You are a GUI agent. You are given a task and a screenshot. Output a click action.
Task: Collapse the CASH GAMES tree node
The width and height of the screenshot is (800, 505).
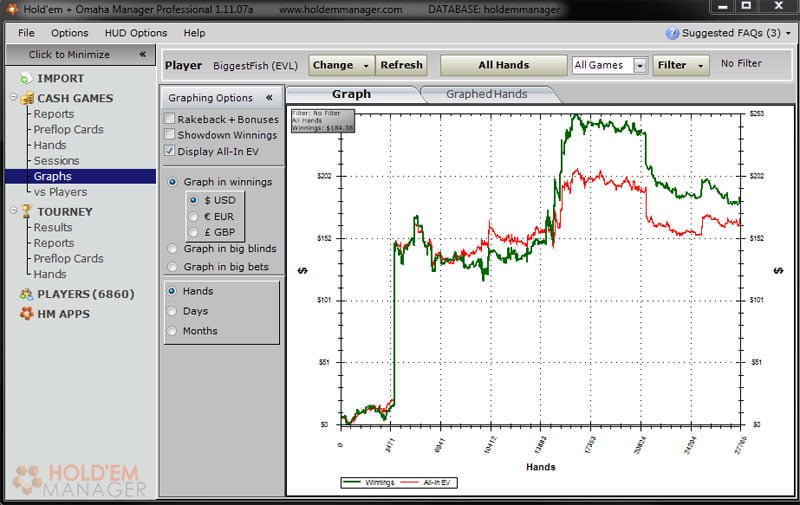(x=14, y=97)
